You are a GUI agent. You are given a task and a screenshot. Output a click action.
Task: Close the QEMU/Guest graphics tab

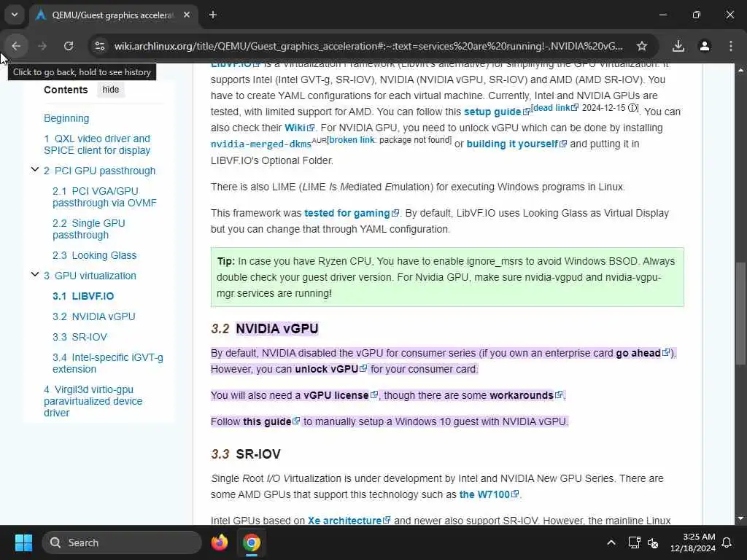pyautogui.click(x=187, y=15)
